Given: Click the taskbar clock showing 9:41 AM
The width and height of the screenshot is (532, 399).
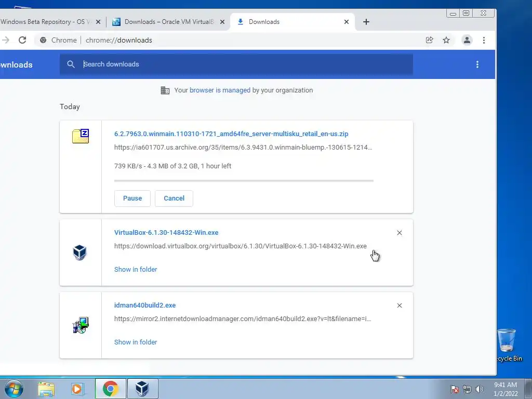Looking at the screenshot, I should point(506,389).
